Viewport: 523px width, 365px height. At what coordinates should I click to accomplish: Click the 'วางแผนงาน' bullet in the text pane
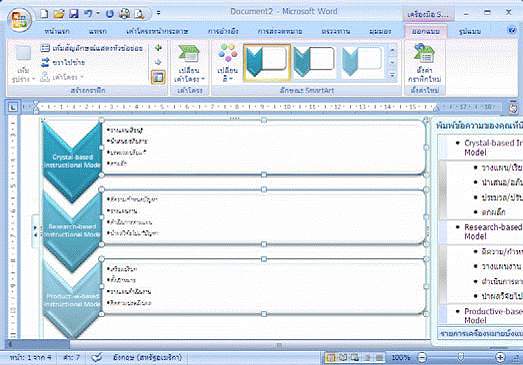(501, 267)
